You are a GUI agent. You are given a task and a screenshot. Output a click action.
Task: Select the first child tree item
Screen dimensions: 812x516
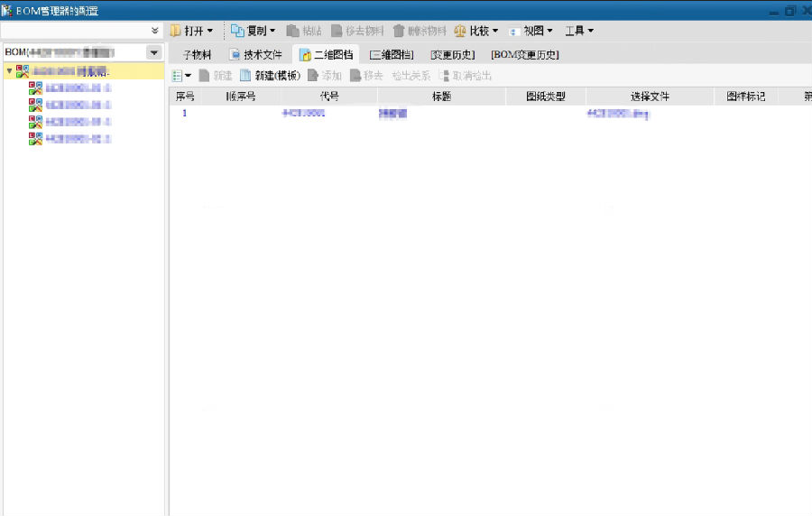(x=78, y=88)
